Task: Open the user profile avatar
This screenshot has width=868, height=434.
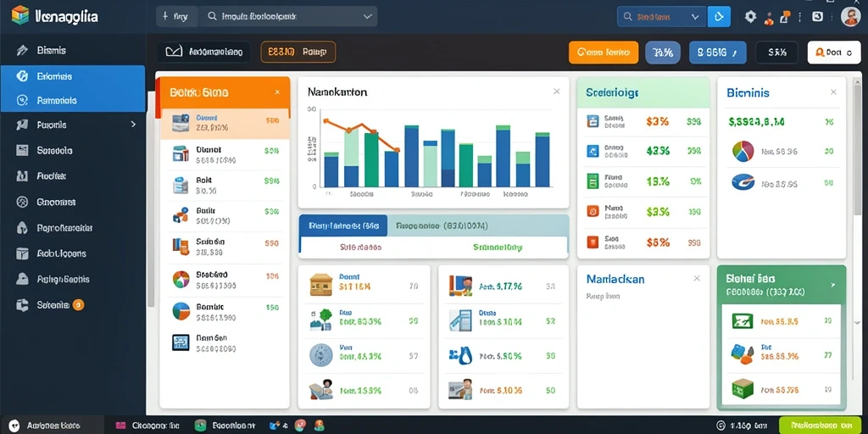Action: pos(851,16)
